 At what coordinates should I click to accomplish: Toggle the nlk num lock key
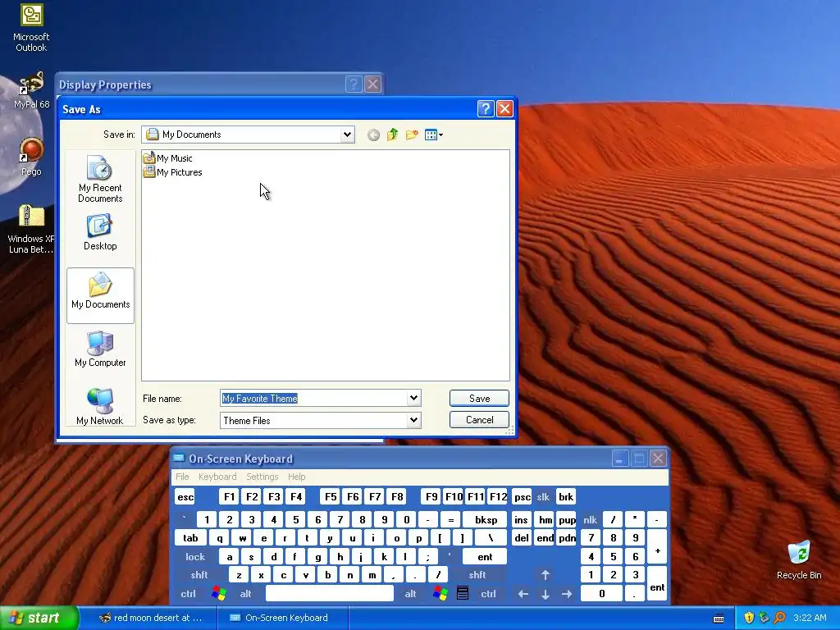[590, 519]
